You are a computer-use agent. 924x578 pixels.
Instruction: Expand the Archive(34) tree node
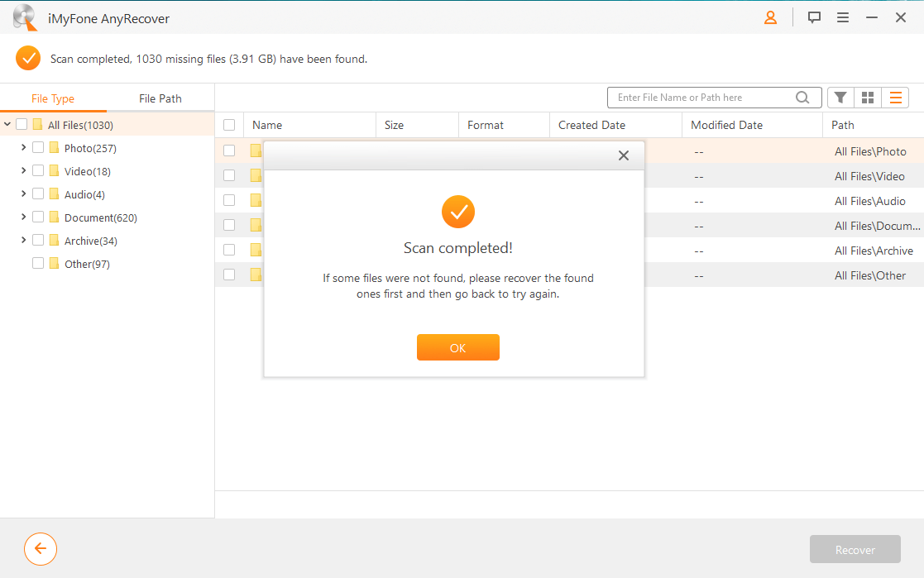coord(23,240)
